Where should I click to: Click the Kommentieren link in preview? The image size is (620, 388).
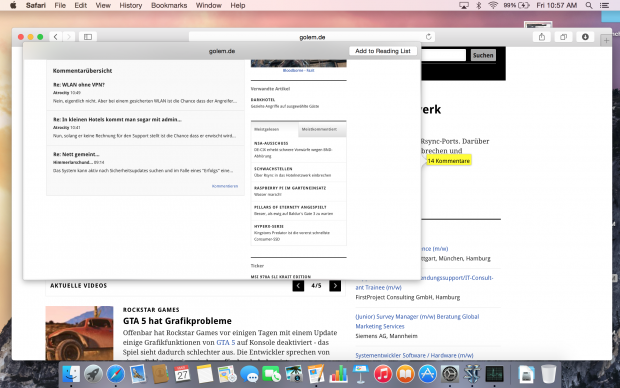click(x=225, y=186)
